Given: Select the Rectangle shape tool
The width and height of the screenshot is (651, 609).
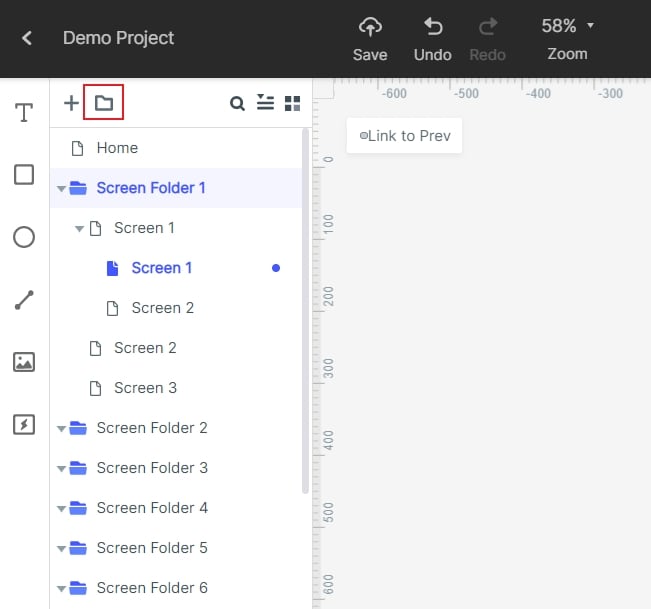Looking at the screenshot, I should tap(24, 175).
